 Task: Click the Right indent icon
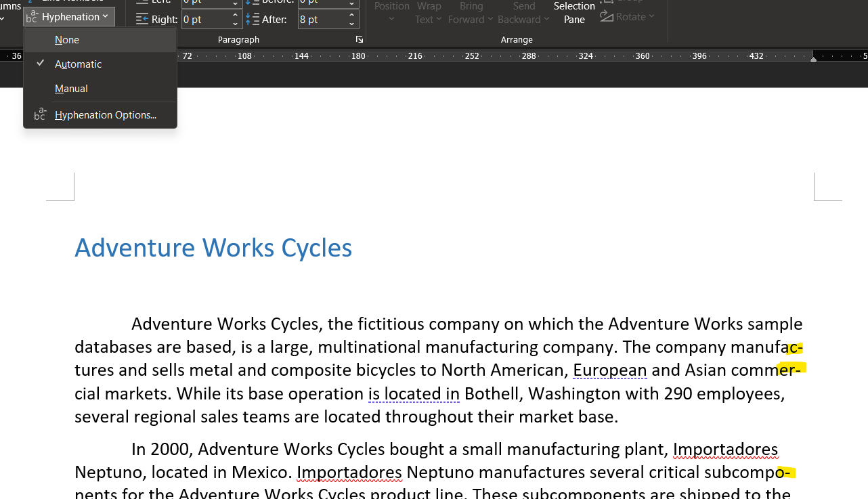(x=142, y=20)
